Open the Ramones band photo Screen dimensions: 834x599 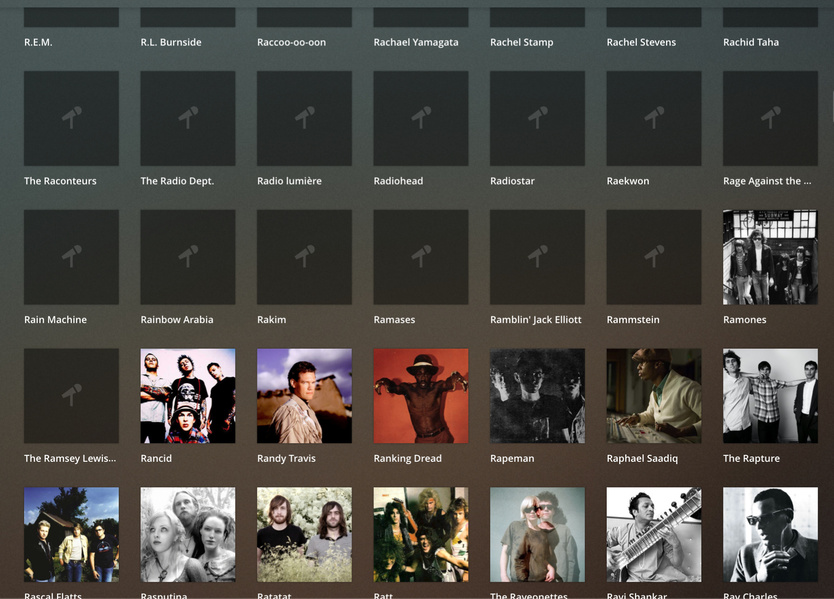770,257
